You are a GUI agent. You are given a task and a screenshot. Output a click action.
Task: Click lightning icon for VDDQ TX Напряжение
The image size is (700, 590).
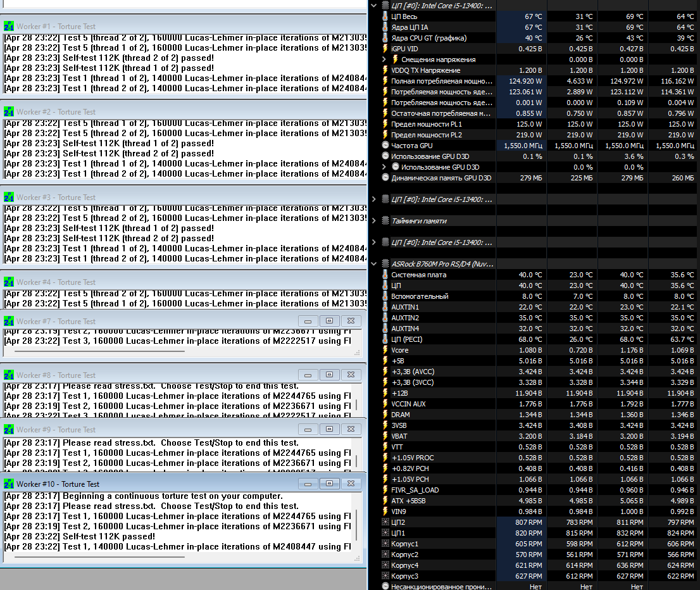(x=385, y=70)
